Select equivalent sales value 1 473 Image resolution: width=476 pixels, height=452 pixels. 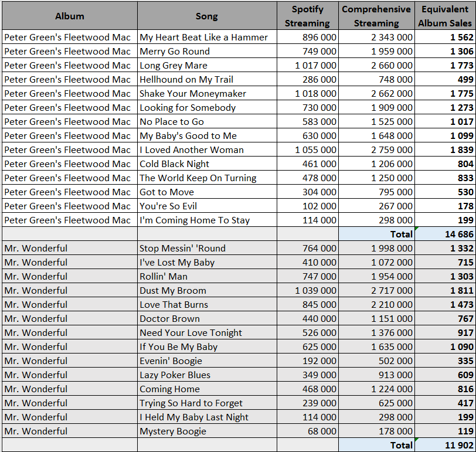pyautogui.click(x=445, y=304)
